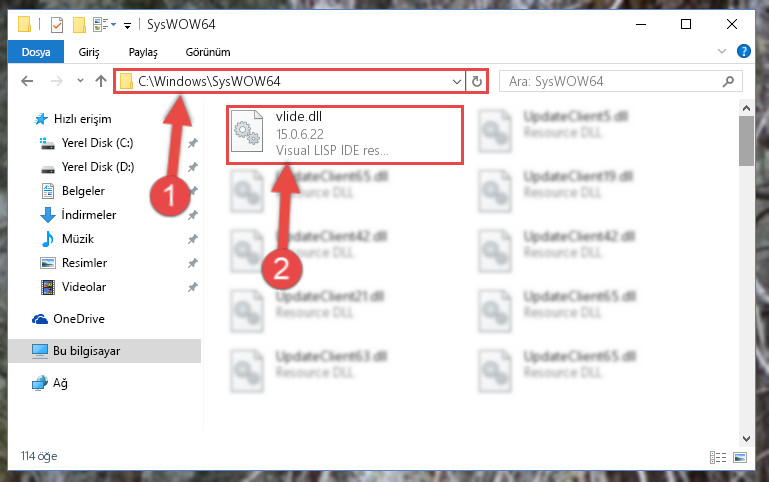
Task: Open the Dosya menu tab
Action: coord(36,52)
